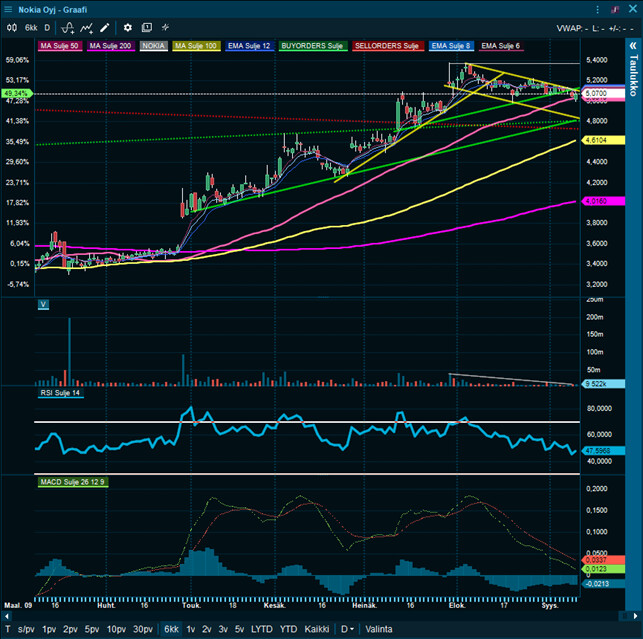Click the RSI Sulje 14 panel label
This screenshot has height=639, width=643.
[x=60, y=393]
